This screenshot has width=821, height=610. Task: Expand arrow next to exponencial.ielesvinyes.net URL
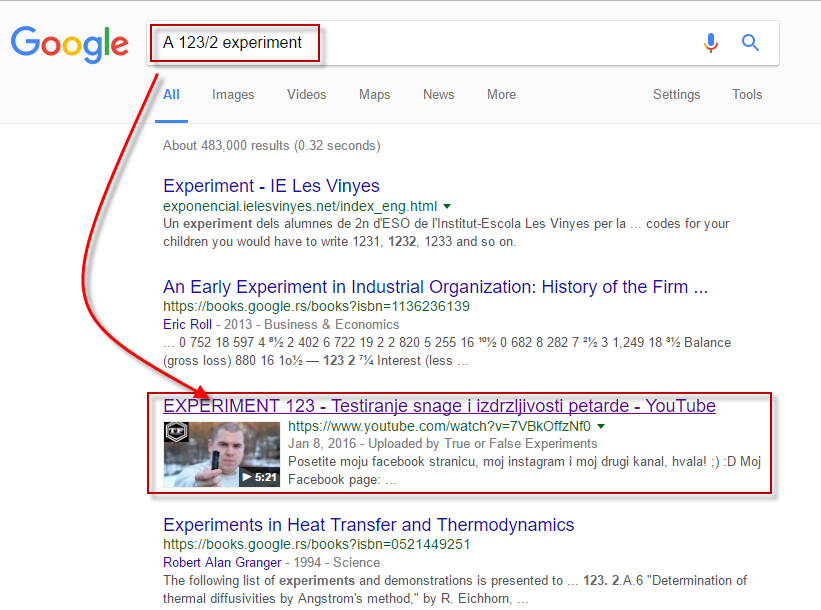[x=447, y=207]
